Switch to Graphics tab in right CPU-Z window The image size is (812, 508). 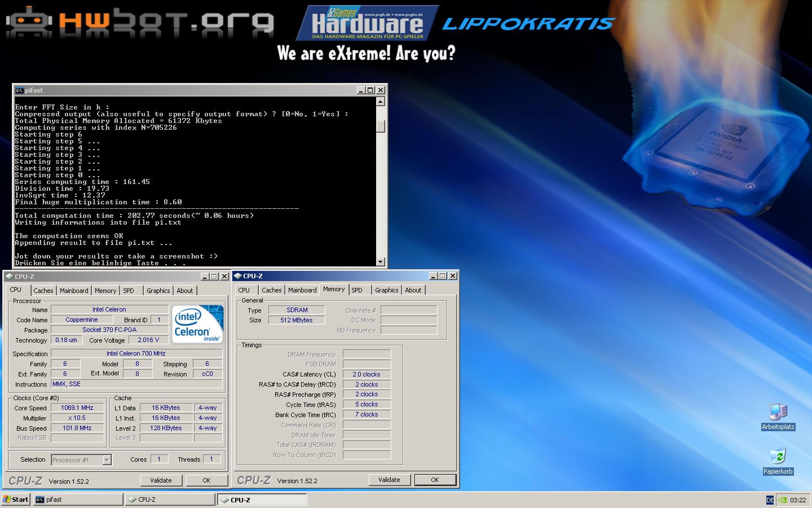387,290
